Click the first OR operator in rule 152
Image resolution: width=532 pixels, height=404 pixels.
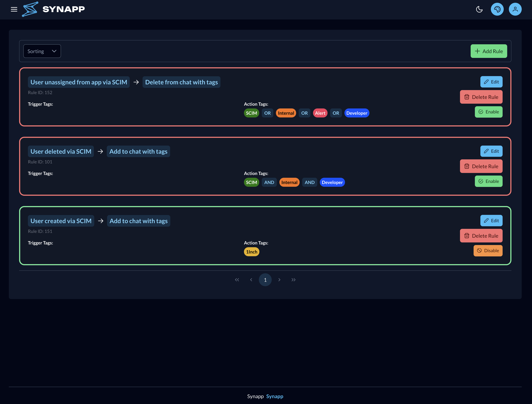267,113
